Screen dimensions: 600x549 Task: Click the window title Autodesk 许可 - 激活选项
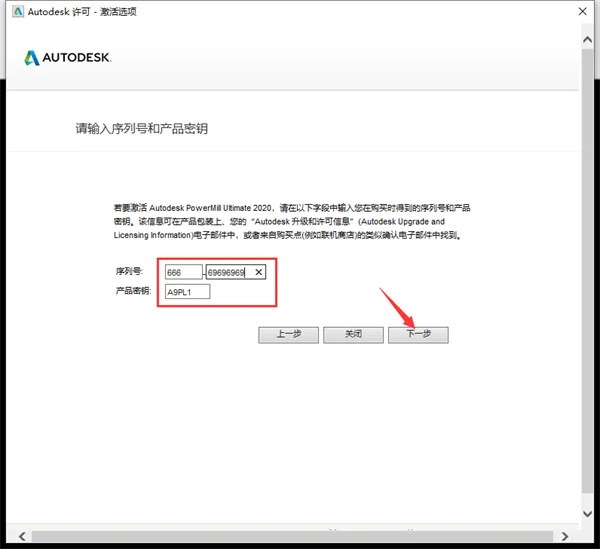click(x=82, y=11)
